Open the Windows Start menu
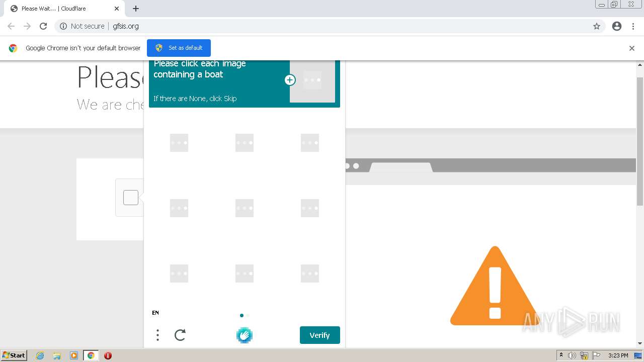Screen dimensions: 644x362 [14, 355]
